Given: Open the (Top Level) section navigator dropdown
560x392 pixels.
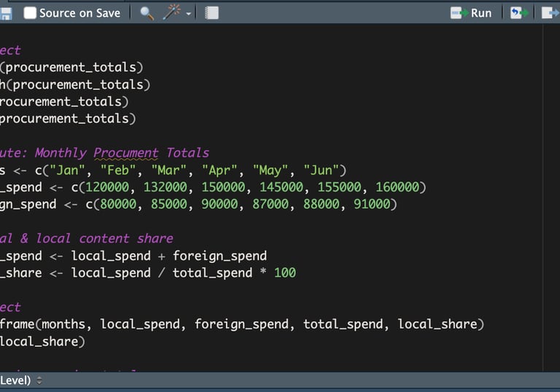Looking at the screenshot, I should (x=20, y=380).
